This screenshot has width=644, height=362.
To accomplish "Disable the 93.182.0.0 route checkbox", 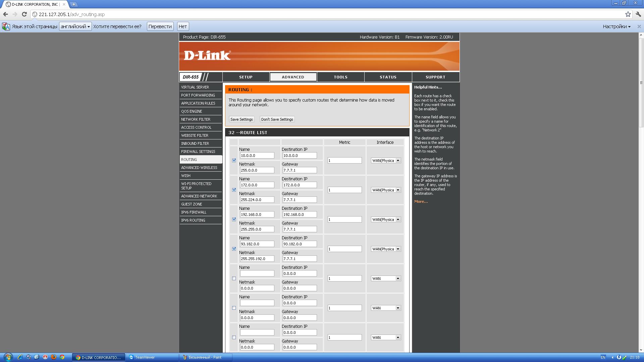I will (x=234, y=249).
